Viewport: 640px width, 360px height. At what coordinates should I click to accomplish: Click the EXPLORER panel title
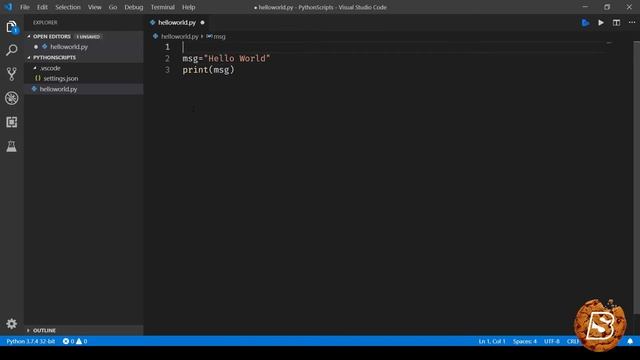click(x=45, y=22)
